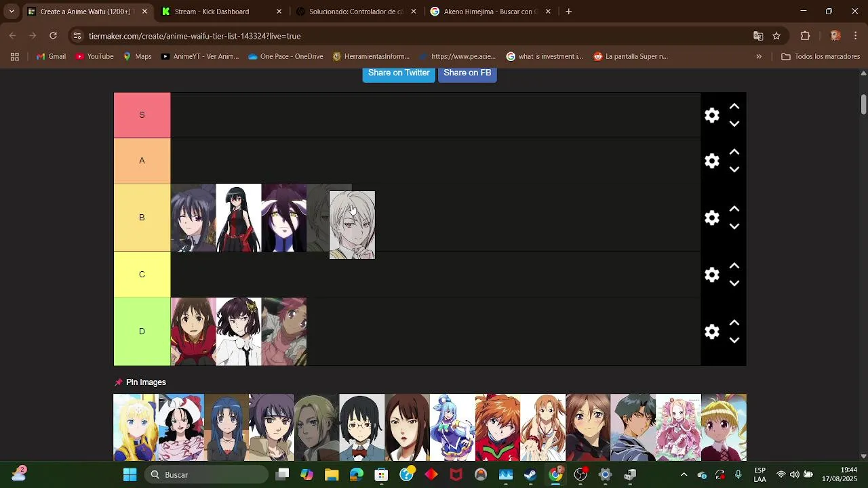Reload the current page
The height and width of the screenshot is (488, 868).
(x=53, y=36)
